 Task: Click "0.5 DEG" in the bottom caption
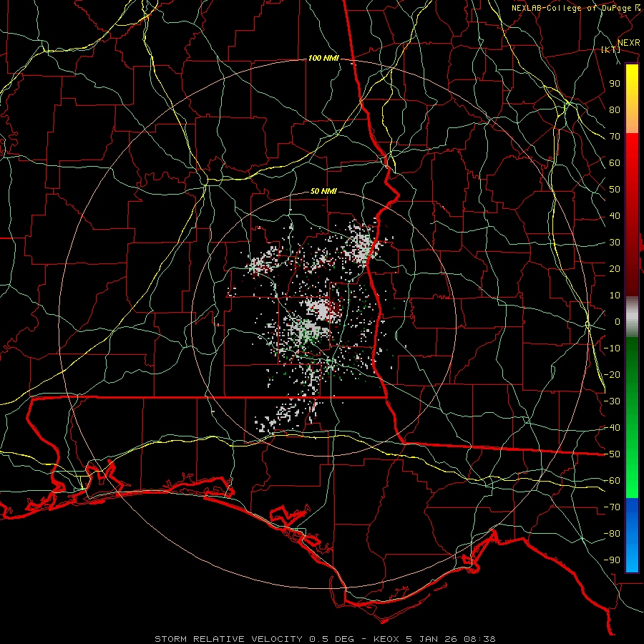334,639
